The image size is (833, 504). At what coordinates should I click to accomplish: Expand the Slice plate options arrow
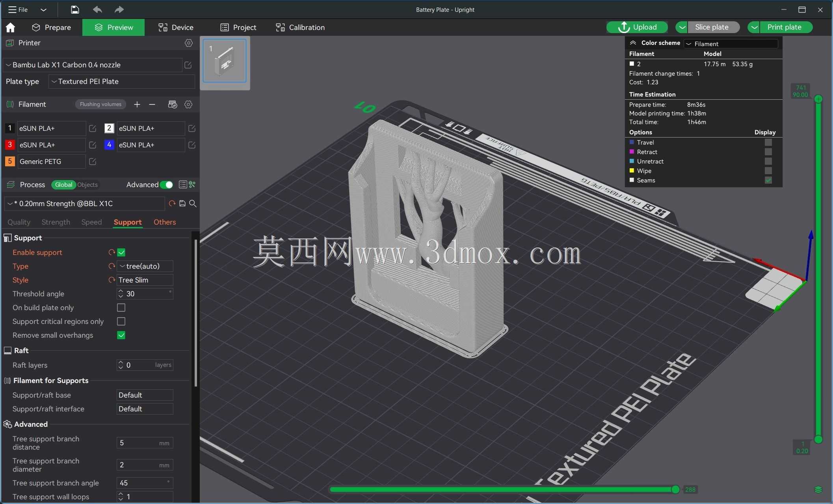click(x=682, y=27)
